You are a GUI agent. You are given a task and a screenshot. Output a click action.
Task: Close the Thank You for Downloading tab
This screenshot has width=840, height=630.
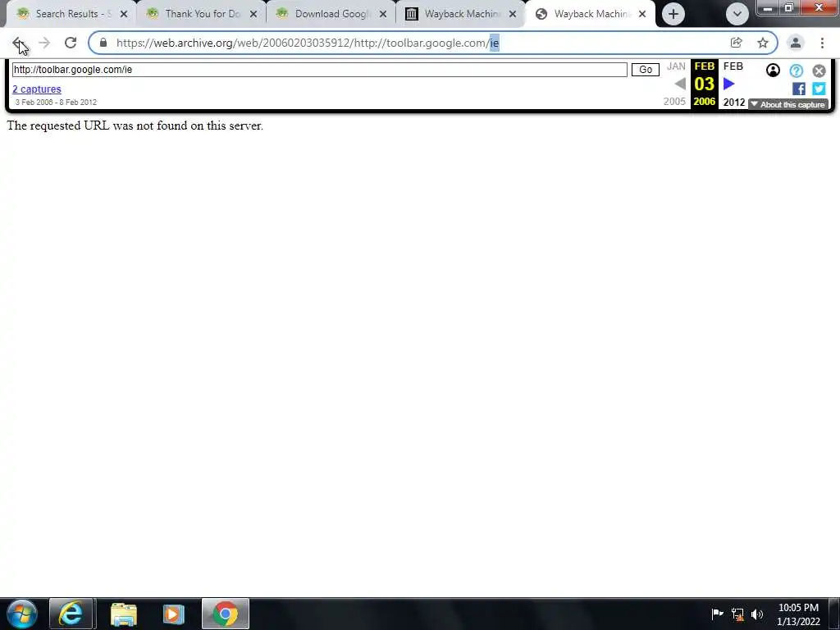click(253, 15)
